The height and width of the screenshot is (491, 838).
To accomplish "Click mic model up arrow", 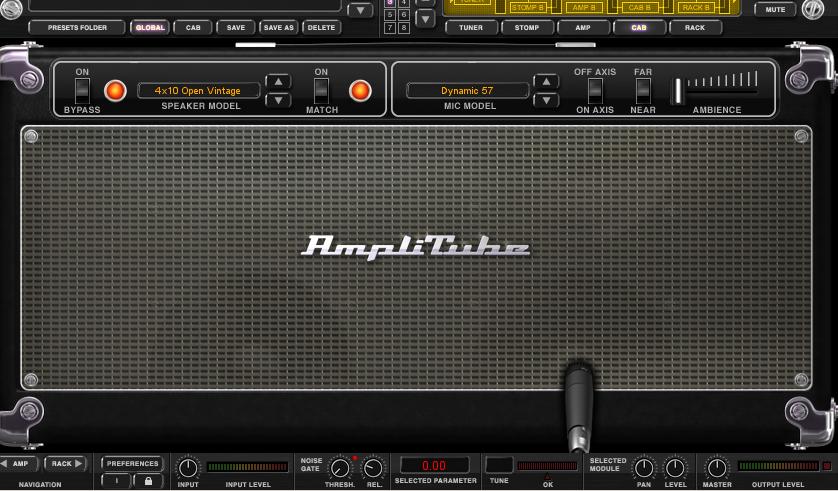I will 546,82.
